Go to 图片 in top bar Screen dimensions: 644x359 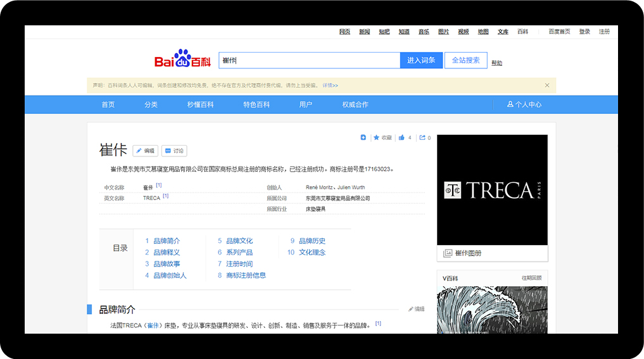click(443, 32)
